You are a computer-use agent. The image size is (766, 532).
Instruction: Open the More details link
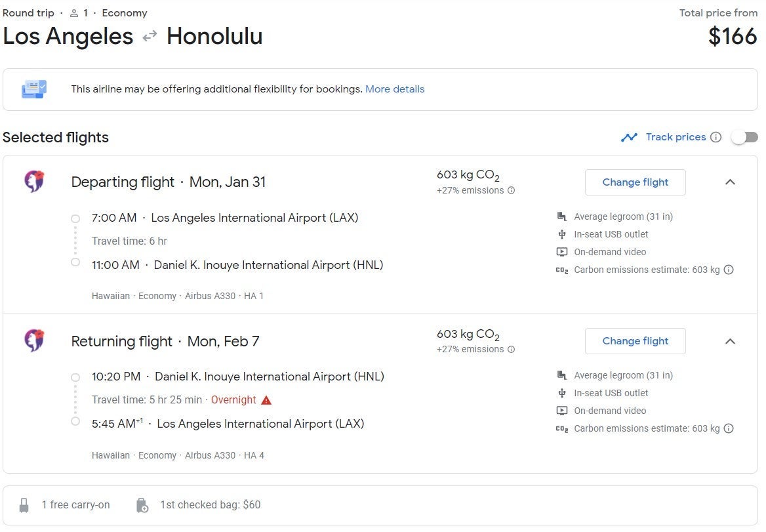tap(395, 89)
